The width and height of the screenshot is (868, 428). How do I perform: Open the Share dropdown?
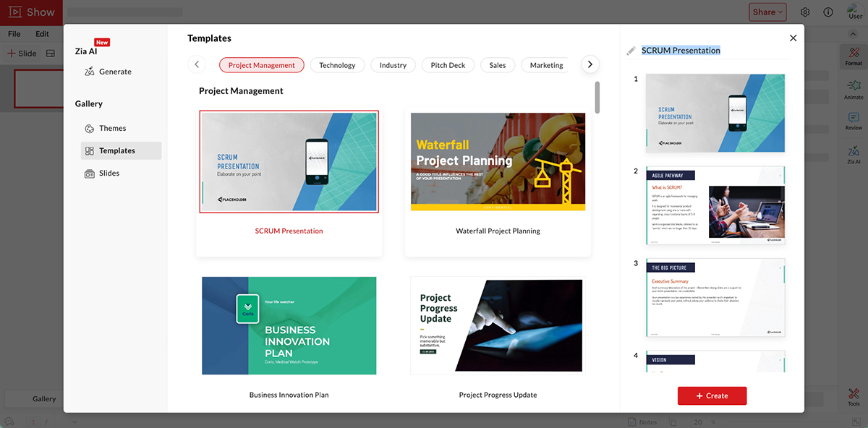tap(767, 12)
